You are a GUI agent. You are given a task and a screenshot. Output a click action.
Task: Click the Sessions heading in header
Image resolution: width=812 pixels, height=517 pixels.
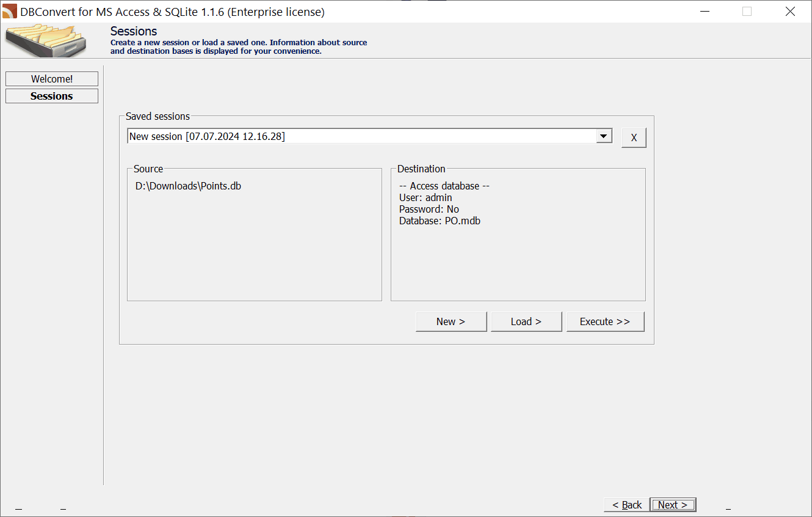[x=134, y=31]
